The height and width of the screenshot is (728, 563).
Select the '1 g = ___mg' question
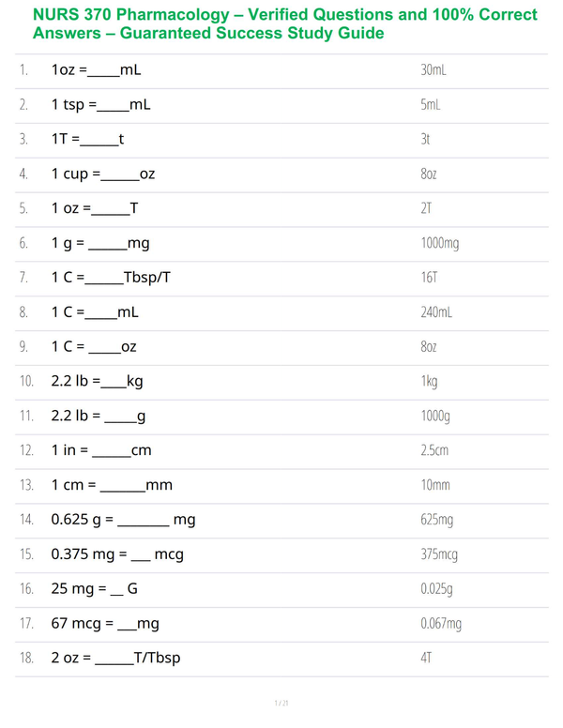pos(100,243)
